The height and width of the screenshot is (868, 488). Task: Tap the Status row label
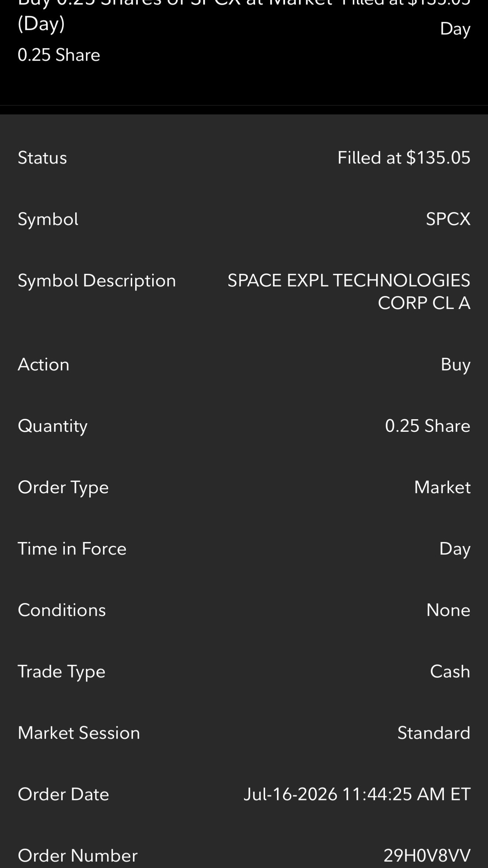click(x=42, y=158)
